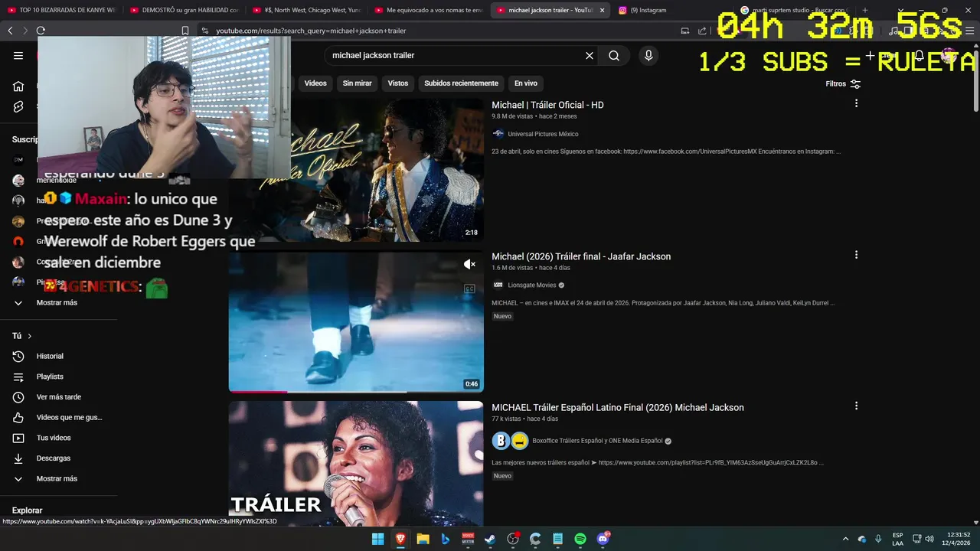Run search with magnifier button
Screen dimensions: 980x551
point(614,55)
